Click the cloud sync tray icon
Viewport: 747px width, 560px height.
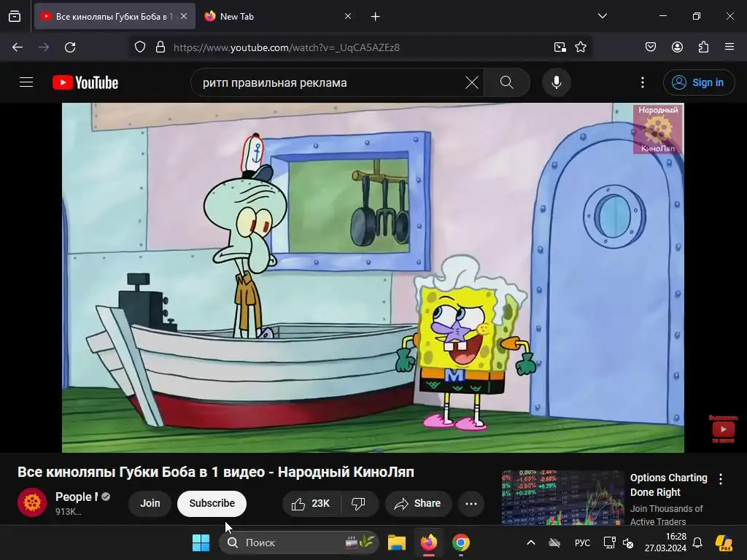pos(554,542)
